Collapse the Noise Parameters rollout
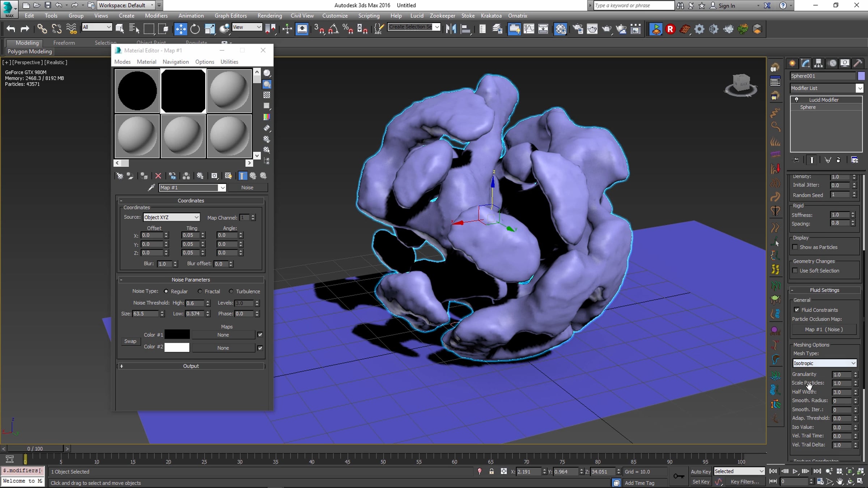 (191, 280)
